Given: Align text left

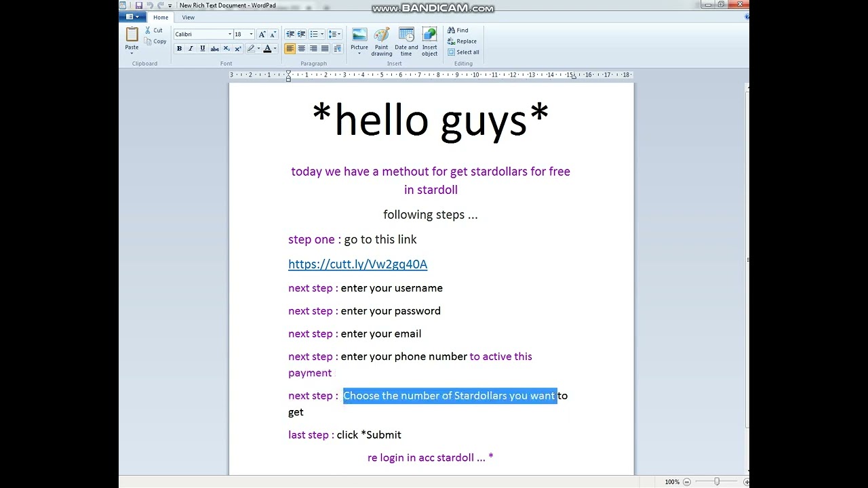Looking at the screenshot, I should point(290,49).
